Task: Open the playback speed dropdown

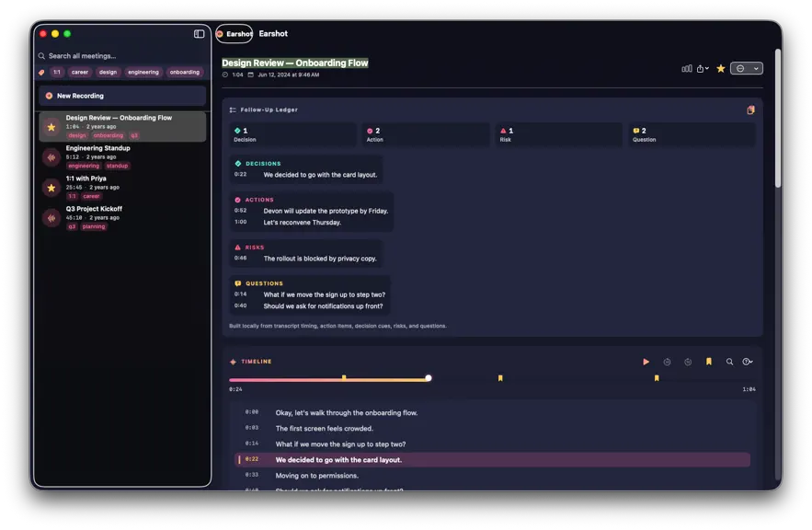Action: pos(748,362)
